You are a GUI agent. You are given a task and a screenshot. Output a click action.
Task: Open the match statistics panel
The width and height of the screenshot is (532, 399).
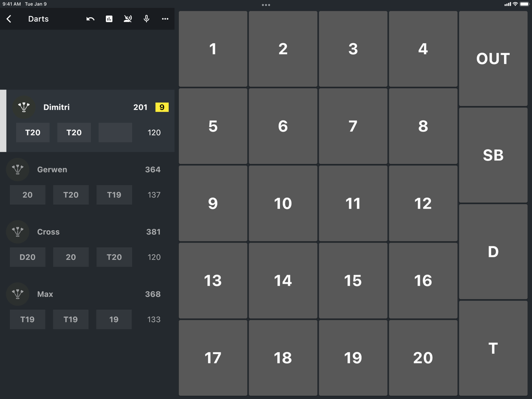109,19
